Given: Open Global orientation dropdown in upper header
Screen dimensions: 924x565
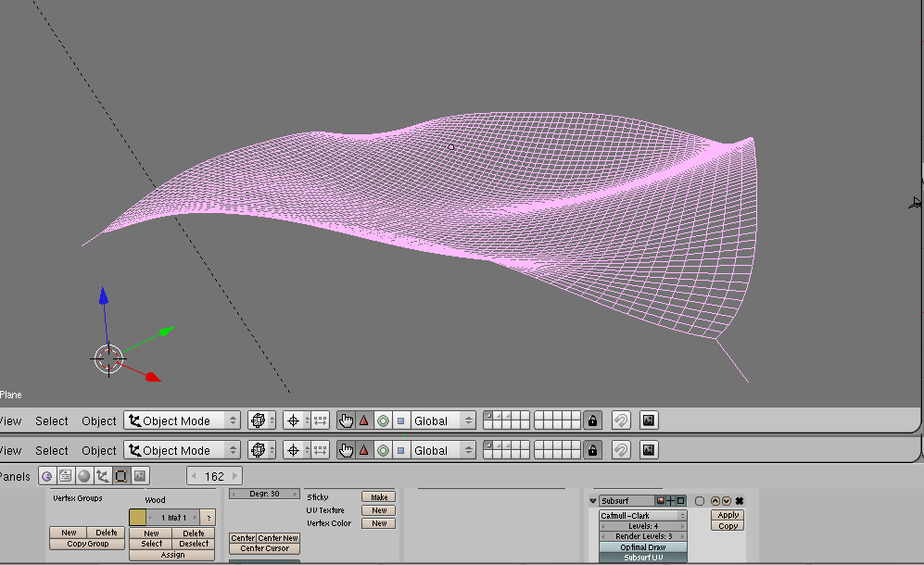Looking at the screenshot, I should coord(443,421).
